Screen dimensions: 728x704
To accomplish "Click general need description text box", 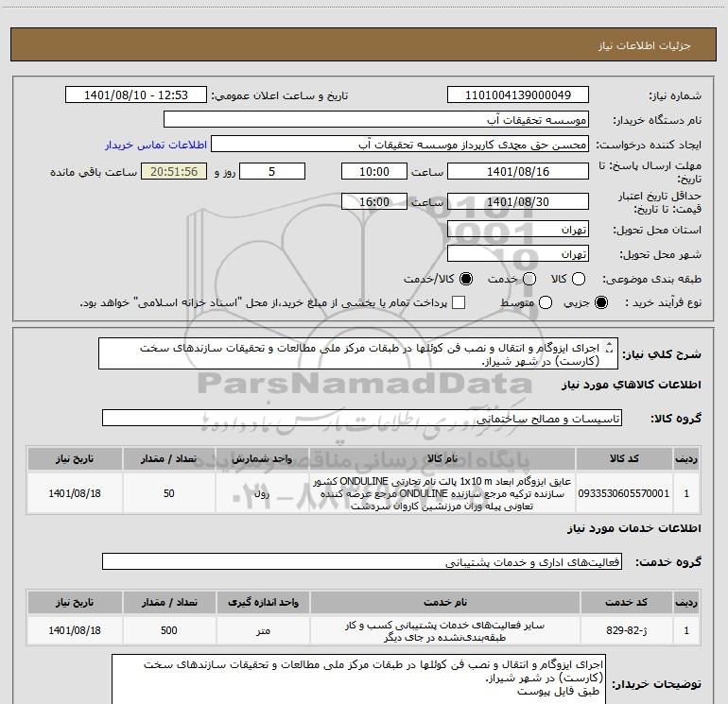I will click(x=358, y=353).
